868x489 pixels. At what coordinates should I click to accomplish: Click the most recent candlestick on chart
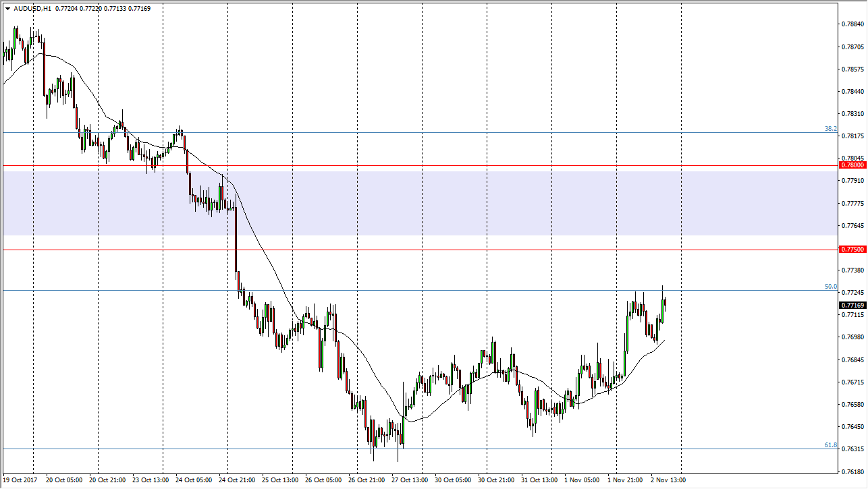coord(666,303)
